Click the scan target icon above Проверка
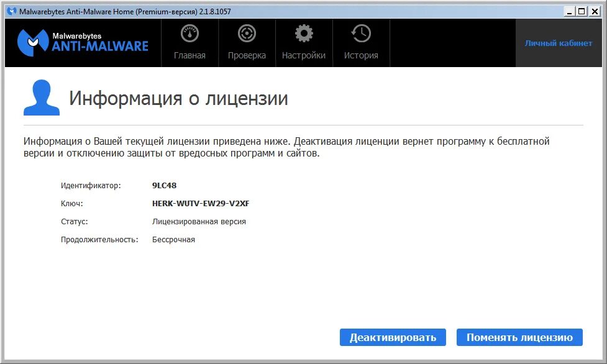The image size is (607, 364). 247,34
